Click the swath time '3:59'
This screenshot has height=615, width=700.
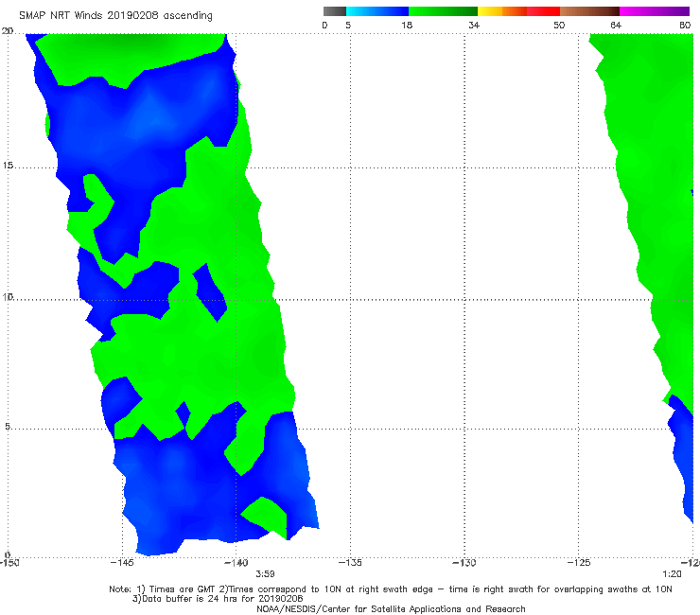265,574
